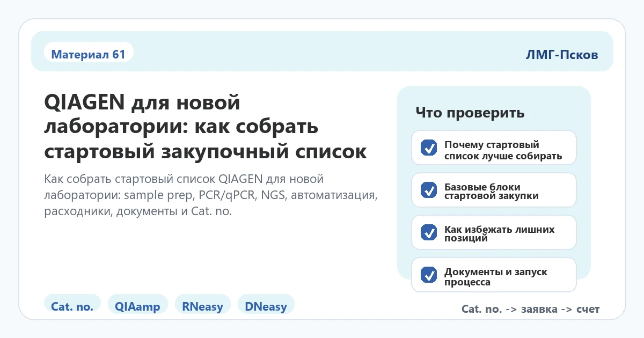This screenshot has height=338, width=644.
Task: Toggle checkbox beside Почему стартовый список
Action: click(x=429, y=148)
